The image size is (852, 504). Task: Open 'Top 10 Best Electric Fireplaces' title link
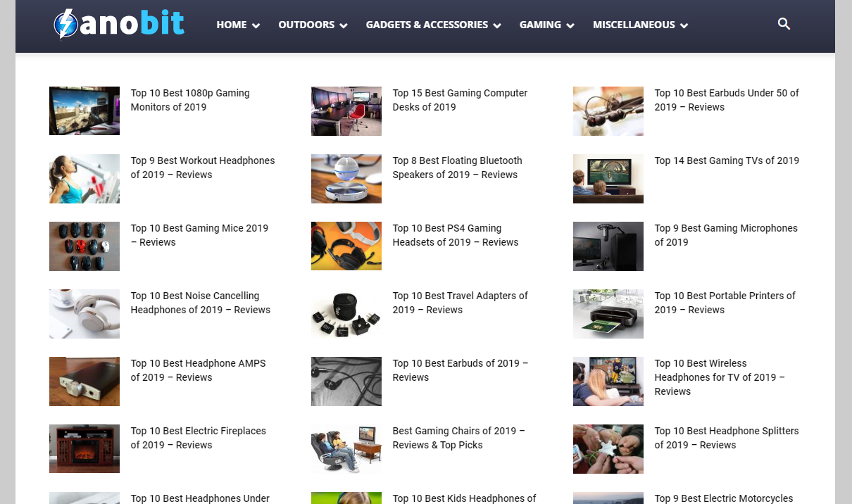(199, 438)
